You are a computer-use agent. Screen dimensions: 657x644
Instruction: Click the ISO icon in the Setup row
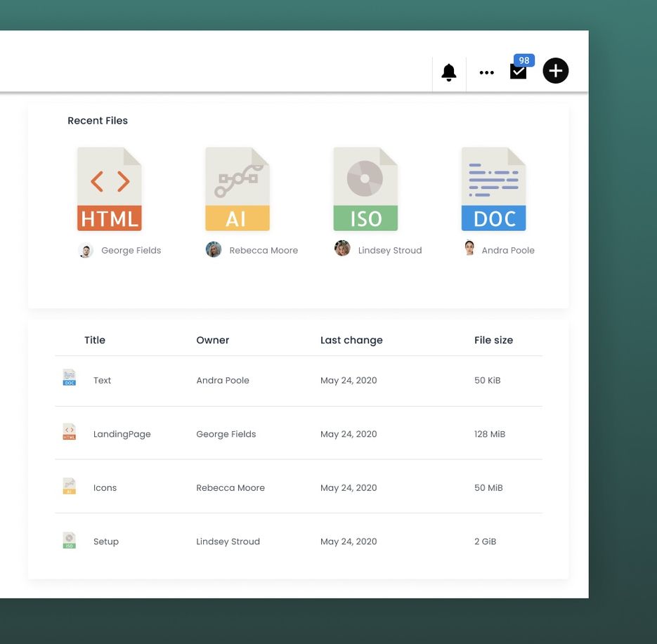click(x=69, y=540)
